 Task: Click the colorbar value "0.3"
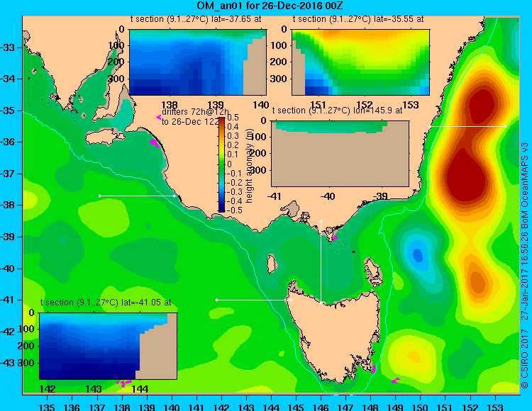pos(233,136)
